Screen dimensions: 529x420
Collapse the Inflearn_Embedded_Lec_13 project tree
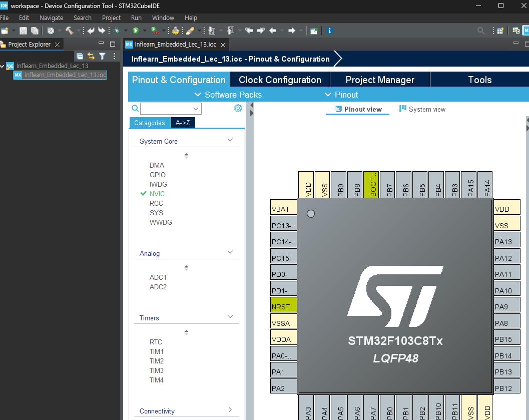point(3,66)
